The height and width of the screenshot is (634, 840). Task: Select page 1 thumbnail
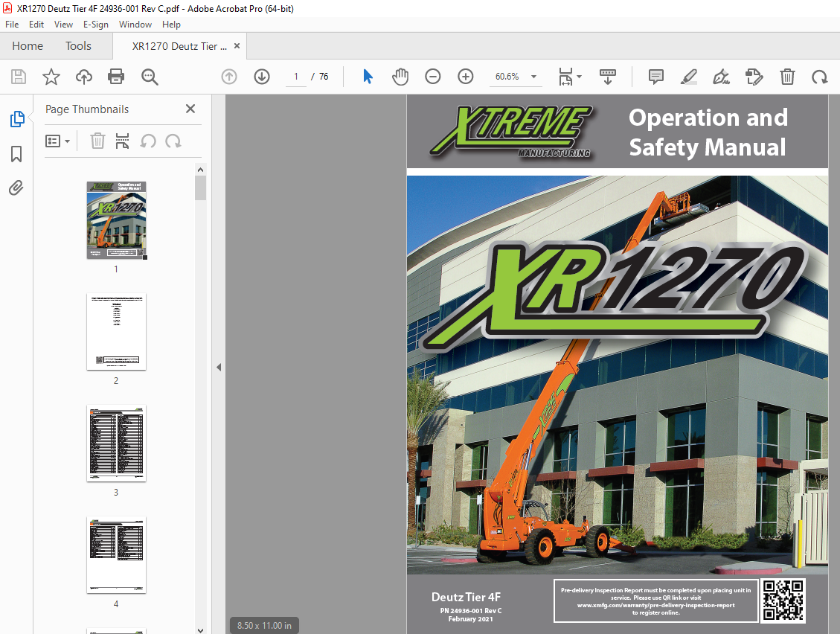[116, 220]
